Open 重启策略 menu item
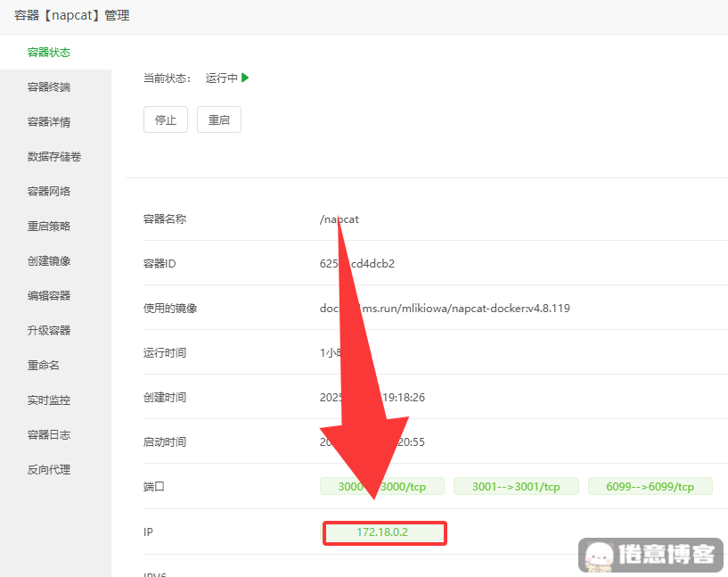Viewport: 728px width, 577px height. 49,227
